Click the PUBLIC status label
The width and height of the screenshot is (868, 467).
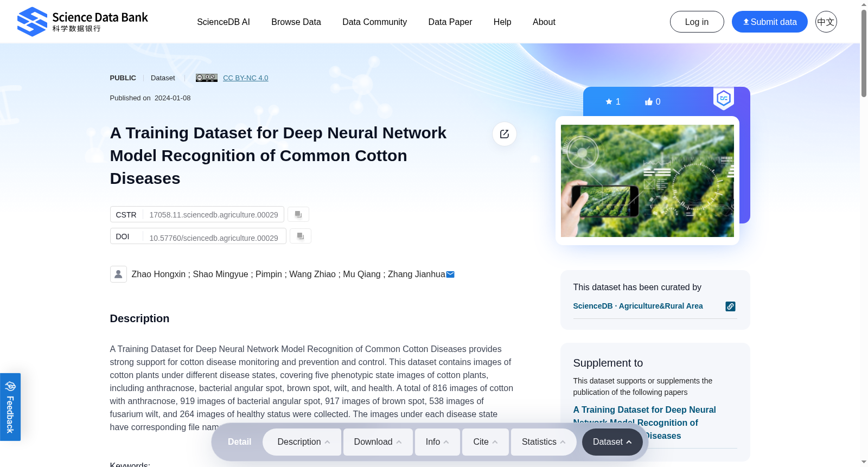pos(123,78)
